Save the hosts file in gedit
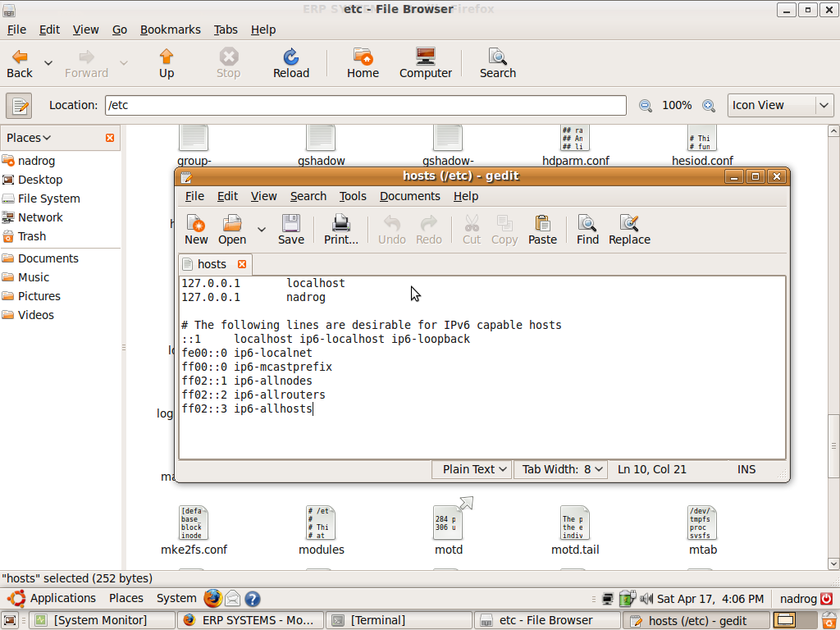 tap(291, 230)
